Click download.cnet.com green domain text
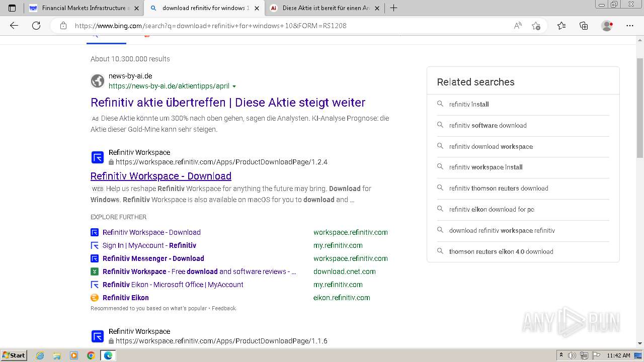This screenshot has height=362, width=644. click(x=345, y=271)
